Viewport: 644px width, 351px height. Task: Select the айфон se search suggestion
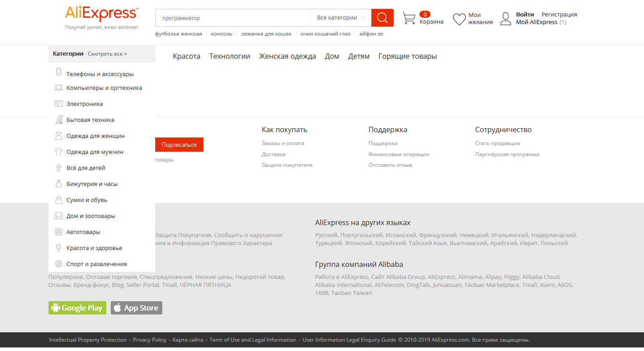coord(371,34)
